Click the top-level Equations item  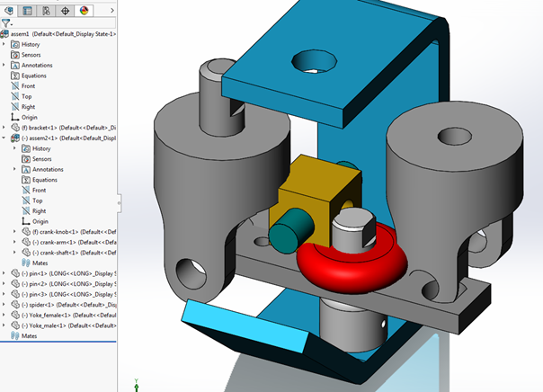pyautogui.click(x=34, y=76)
